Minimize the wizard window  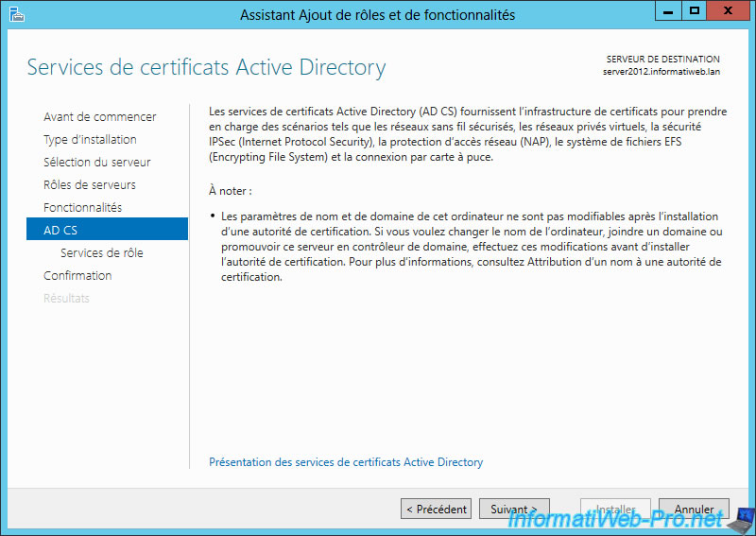(x=668, y=10)
